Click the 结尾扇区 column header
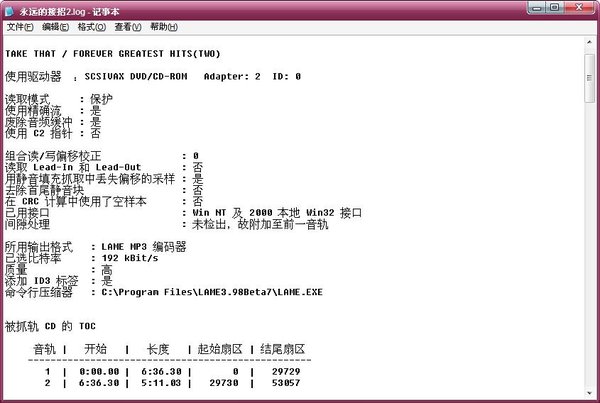The width and height of the screenshot is (600, 403). point(283,349)
